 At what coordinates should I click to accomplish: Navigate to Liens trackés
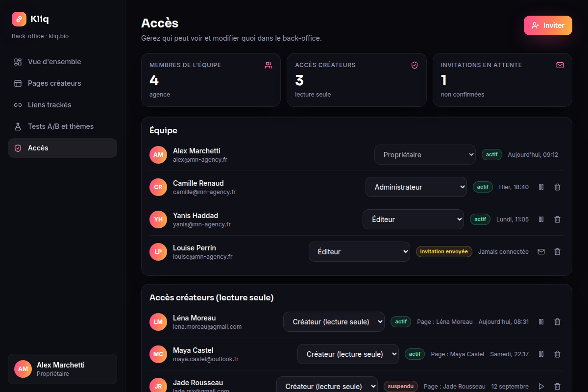point(62,105)
